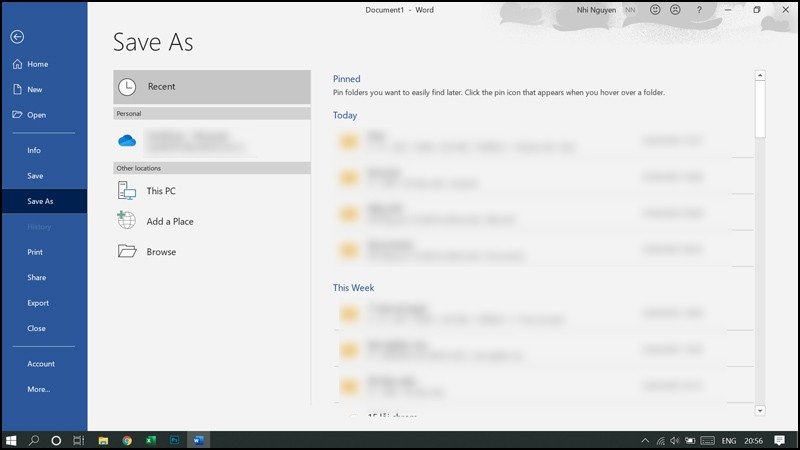Click the scrollbar down arrow

tap(760, 410)
